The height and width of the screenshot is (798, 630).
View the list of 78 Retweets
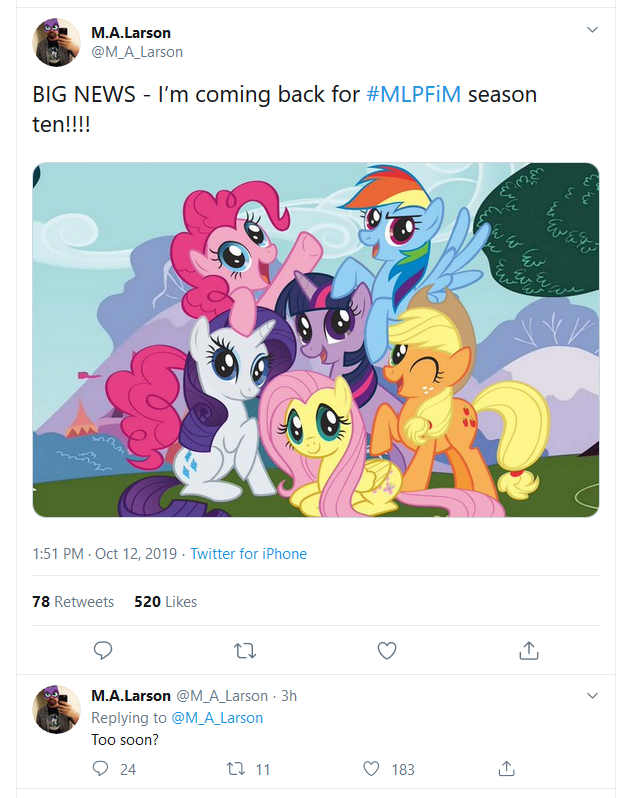click(x=73, y=602)
